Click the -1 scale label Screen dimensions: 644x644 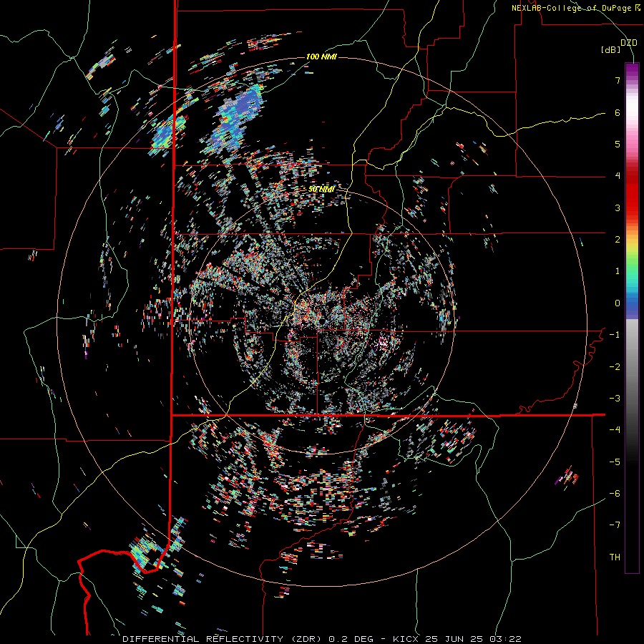(x=615, y=335)
